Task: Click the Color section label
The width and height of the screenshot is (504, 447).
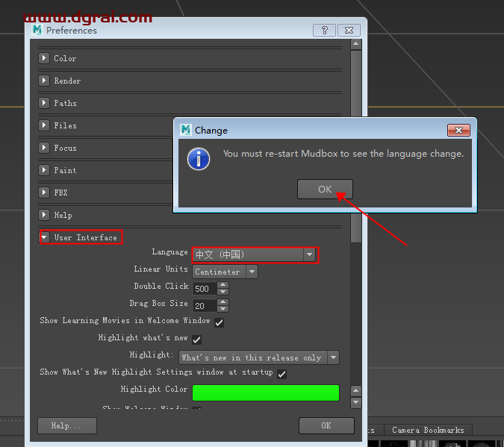Action: (x=65, y=58)
